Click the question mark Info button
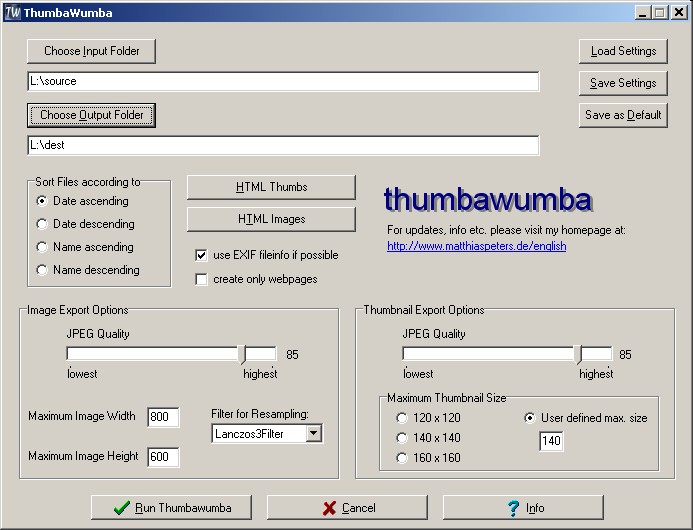Viewport: 693px width, 530px height. (523, 507)
